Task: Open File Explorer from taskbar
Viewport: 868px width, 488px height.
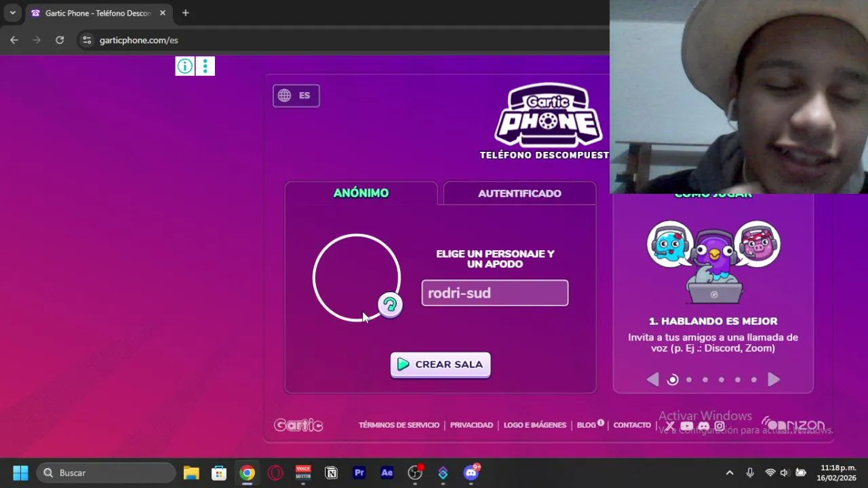Action: pyautogui.click(x=191, y=472)
